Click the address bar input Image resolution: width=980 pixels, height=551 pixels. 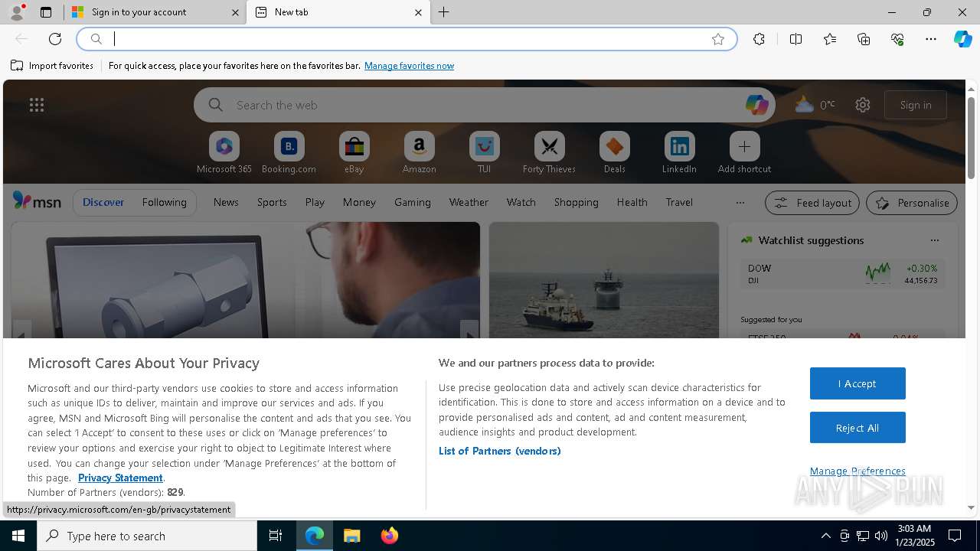point(406,39)
